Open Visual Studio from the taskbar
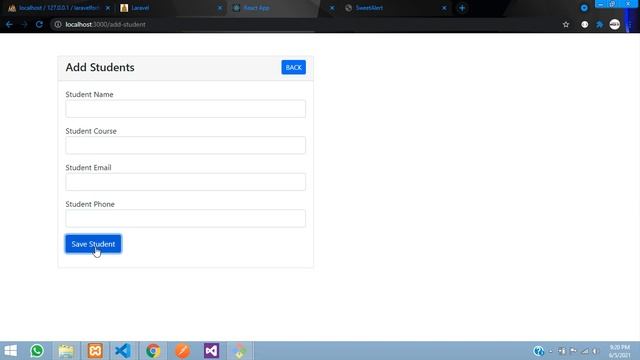 tap(211, 351)
